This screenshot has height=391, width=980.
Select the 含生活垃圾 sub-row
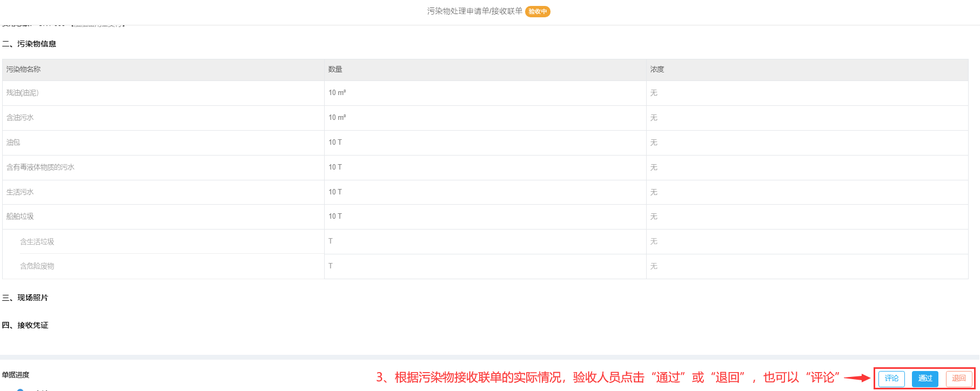(x=37, y=241)
